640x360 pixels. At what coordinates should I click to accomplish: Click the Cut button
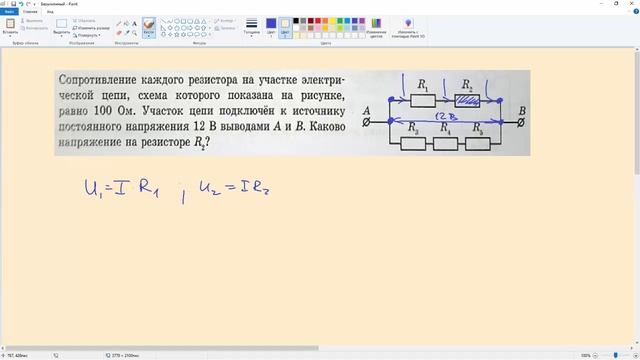coord(32,20)
